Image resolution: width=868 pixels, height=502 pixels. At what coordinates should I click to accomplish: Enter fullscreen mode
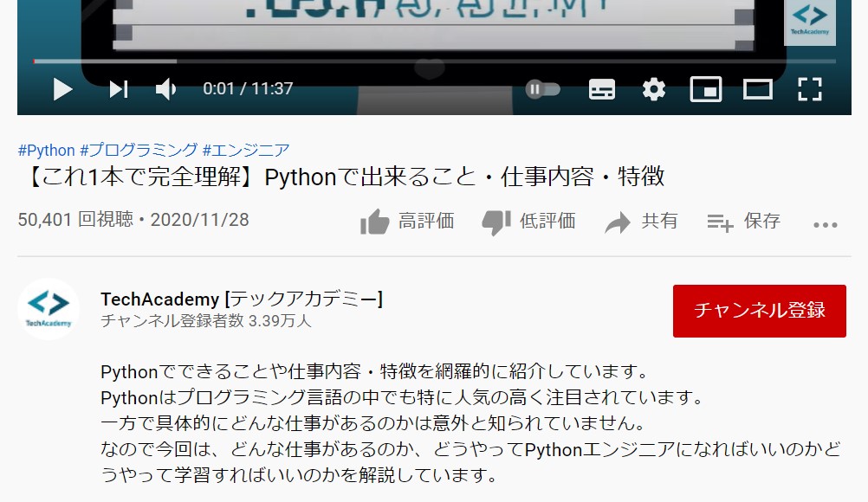point(811,88)
